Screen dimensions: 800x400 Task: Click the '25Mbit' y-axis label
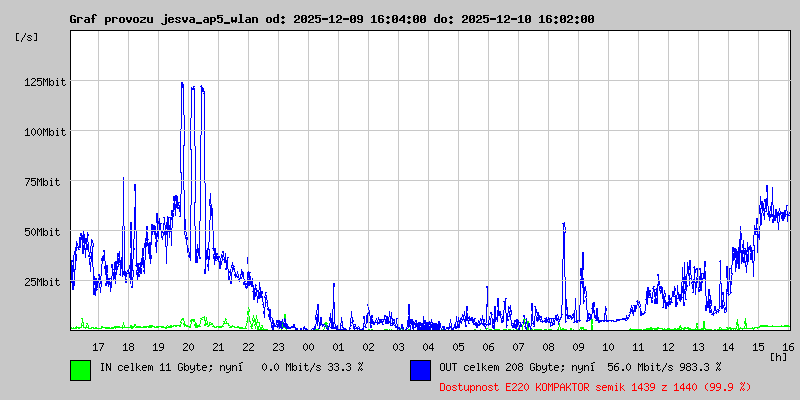coord(42,282)
